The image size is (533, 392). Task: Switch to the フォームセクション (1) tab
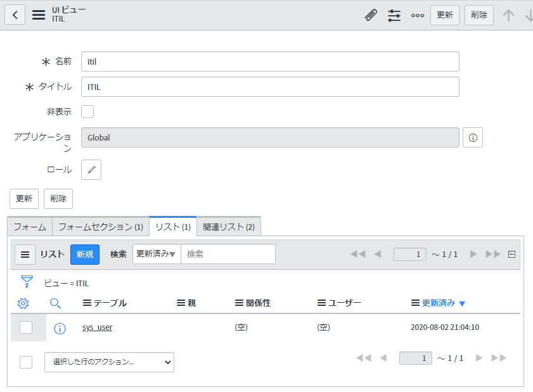[101, 227]
